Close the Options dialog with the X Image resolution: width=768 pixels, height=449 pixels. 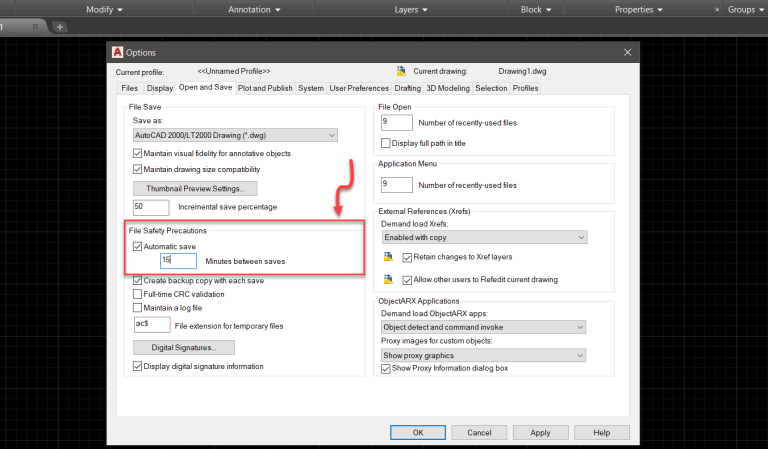pos(627,52)
